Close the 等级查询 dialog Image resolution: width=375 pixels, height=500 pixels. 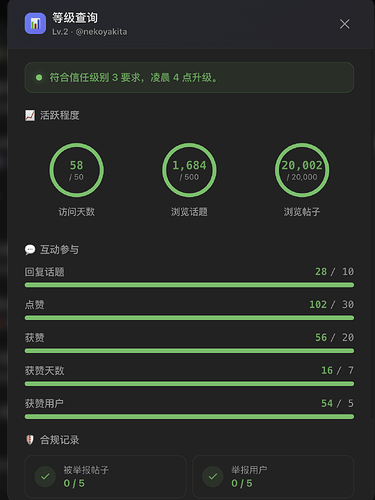pos(345,24)
